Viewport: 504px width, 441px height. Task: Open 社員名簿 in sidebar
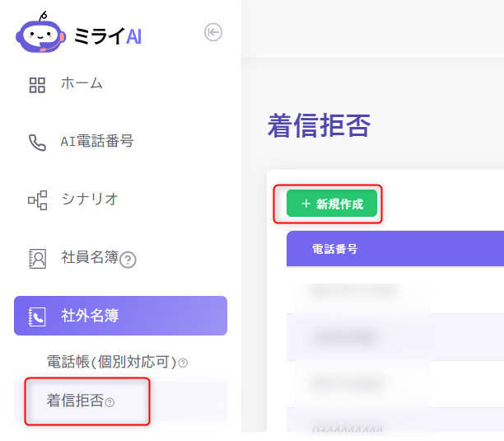tap(90, 257)
